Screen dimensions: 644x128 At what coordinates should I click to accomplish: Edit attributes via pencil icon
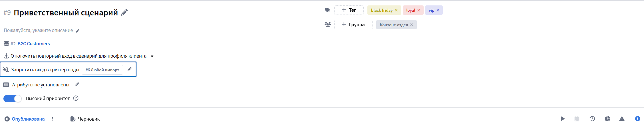coord(77,84)
